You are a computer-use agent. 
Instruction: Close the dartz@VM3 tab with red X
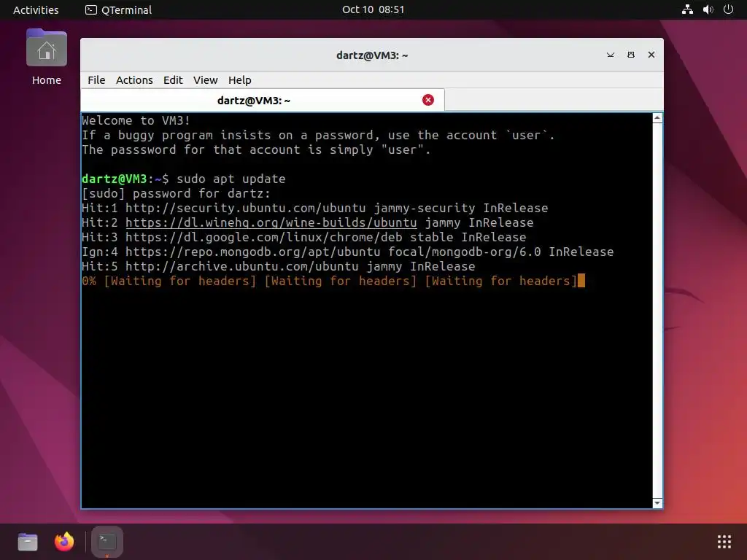(x=427, y=100)
